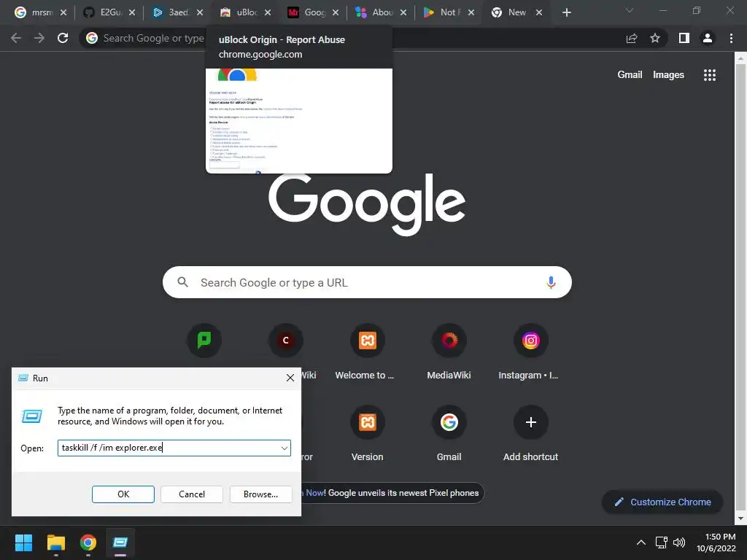
Task: Bookmark this tab with the star
Action: 655,38
